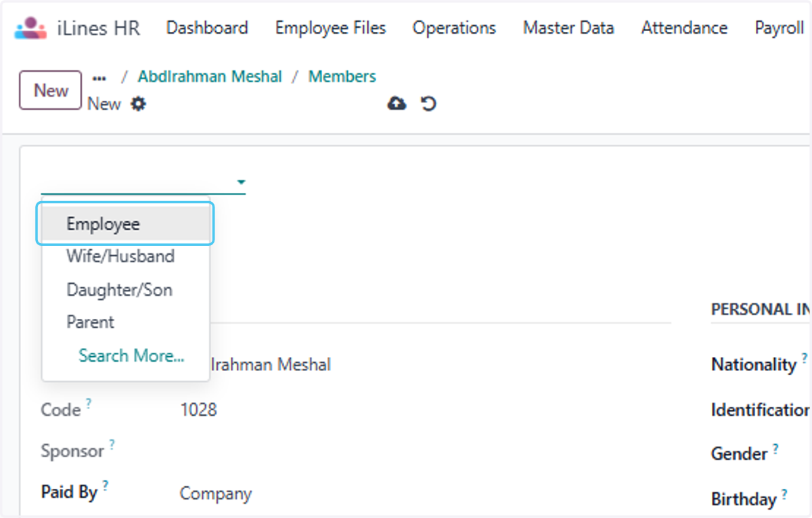Go to Members breadcrumb
The width and height of the screenshot is (812, 518).
[342, 77]
